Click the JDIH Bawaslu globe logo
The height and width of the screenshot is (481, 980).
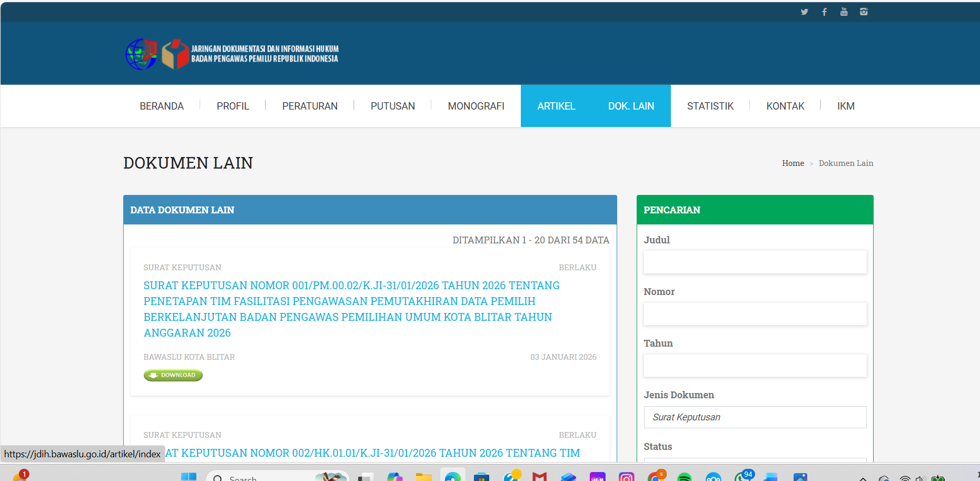point(141,54)
